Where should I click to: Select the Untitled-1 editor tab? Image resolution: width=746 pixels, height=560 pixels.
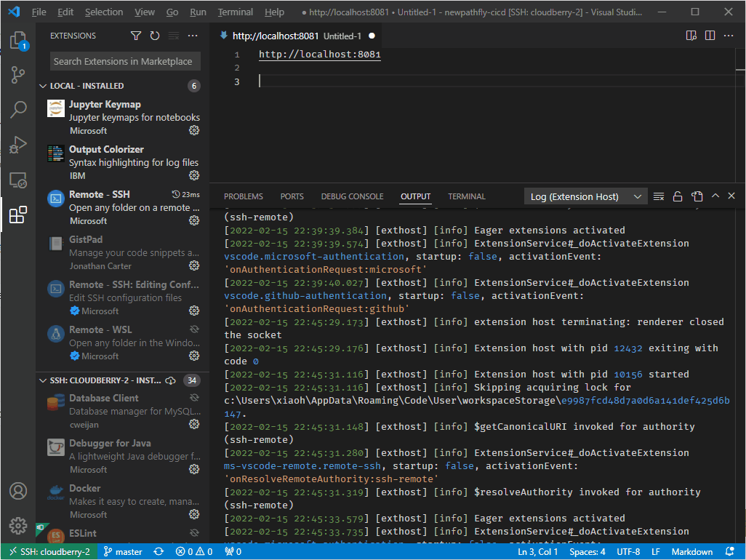point(297,36)
